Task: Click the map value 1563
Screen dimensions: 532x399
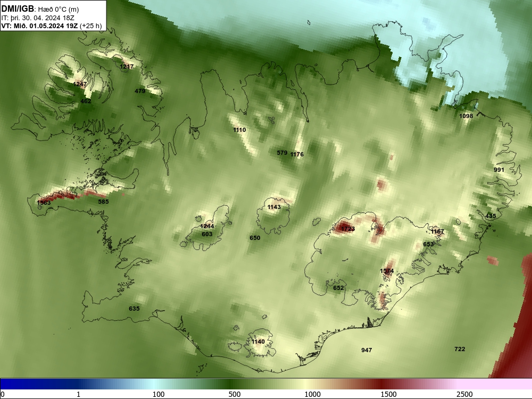Action: (44, 203)
